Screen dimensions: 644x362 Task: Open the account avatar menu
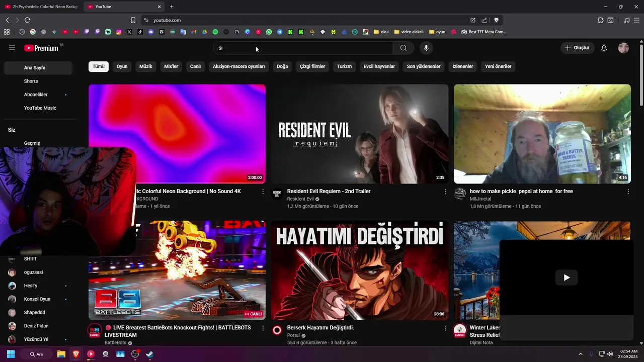point(623,48)
